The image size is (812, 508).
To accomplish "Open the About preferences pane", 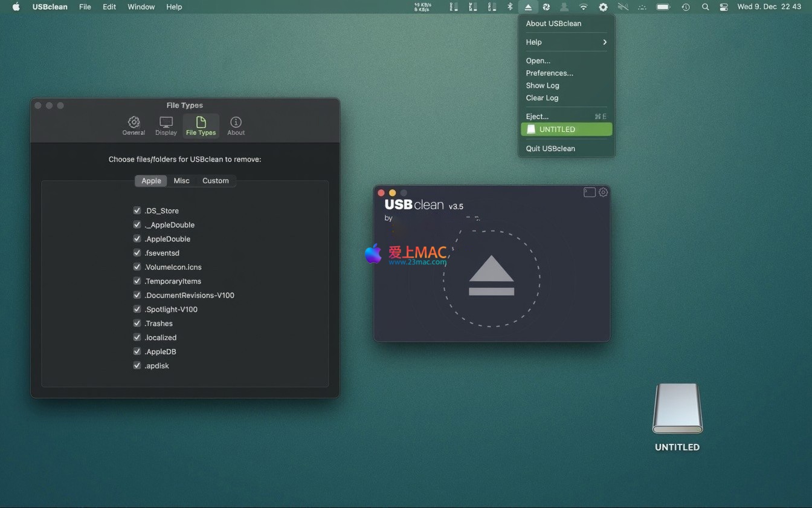I will [x=236, y=126].
